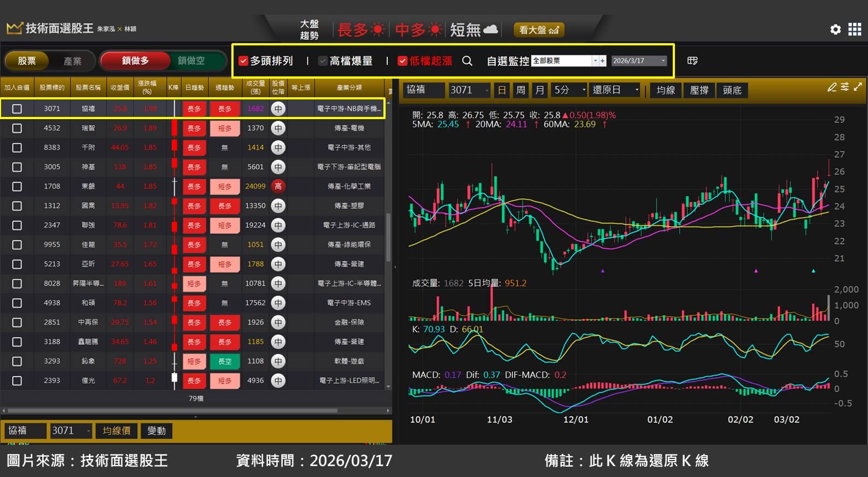This screenshot has height=477, width=868.
Task: Click the 長空 weekly trend badge for 鈊象
Action: (225, 361)
